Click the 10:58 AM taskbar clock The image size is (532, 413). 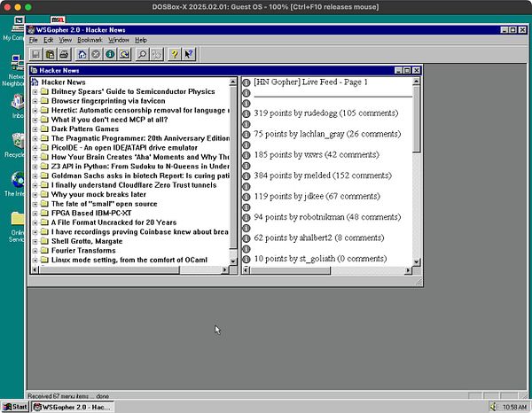[x=514, y=407]
